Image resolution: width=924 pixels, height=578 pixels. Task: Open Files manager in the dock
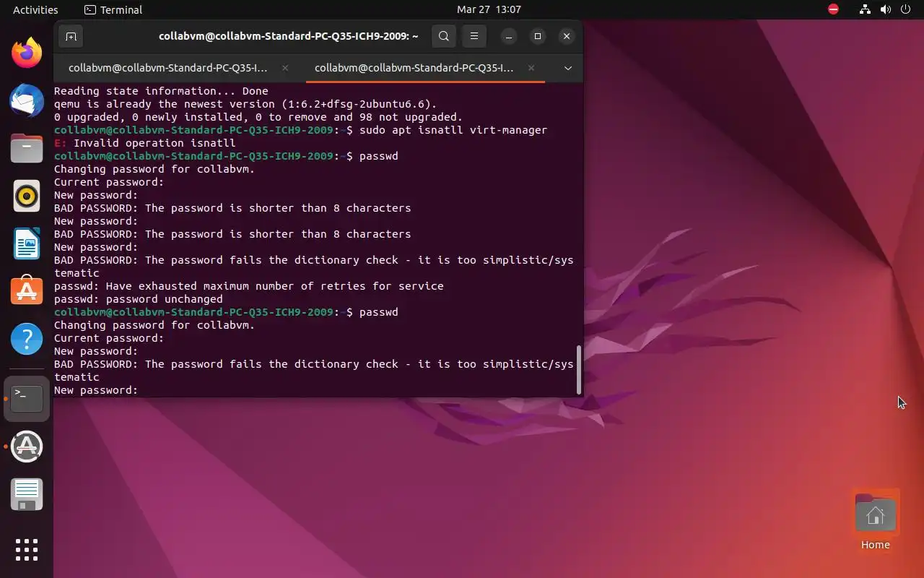27,147
